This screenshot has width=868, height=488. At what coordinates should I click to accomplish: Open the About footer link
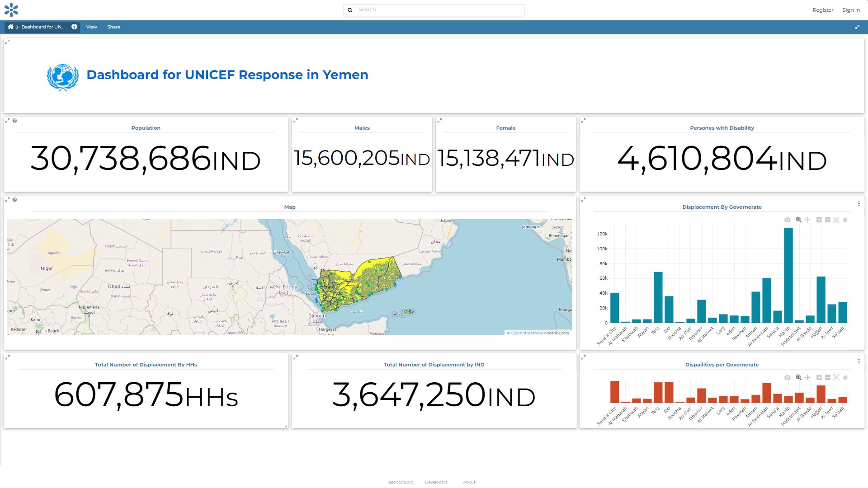pyautogui.click(x=469, y=482)
